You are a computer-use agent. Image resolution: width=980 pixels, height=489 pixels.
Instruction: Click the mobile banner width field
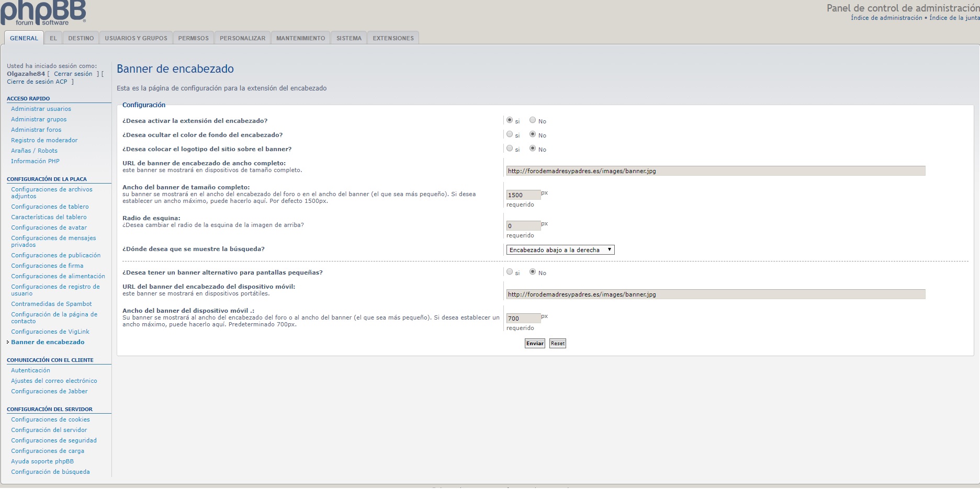point(523,319)
